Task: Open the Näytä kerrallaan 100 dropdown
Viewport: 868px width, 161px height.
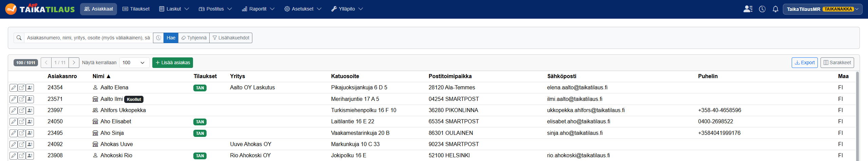Action: pos(134,62)
